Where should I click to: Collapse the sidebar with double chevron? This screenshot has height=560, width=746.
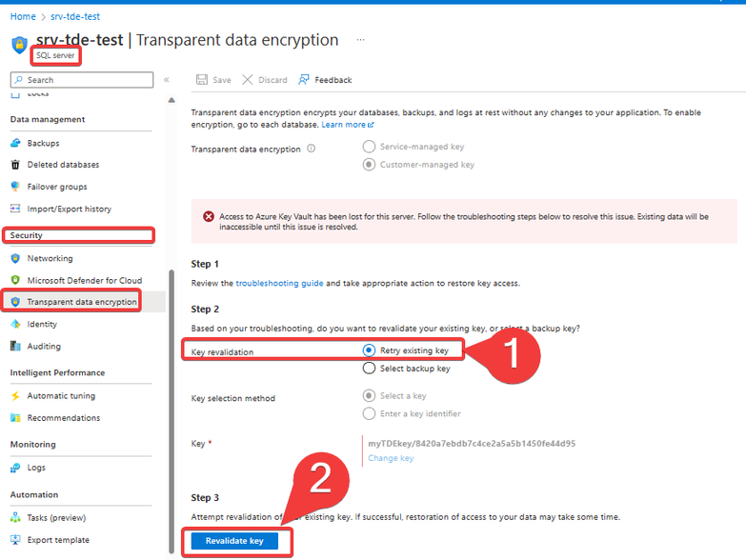click(167, 80)
